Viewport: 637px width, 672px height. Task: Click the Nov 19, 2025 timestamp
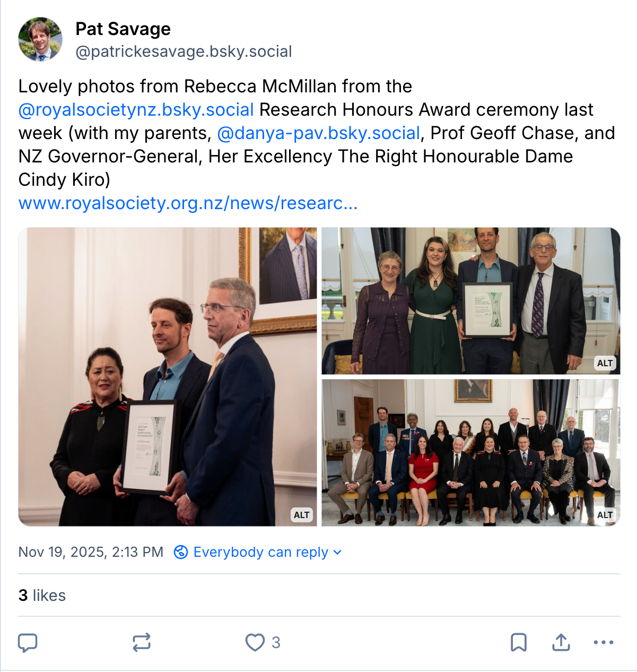click(91, 552)
